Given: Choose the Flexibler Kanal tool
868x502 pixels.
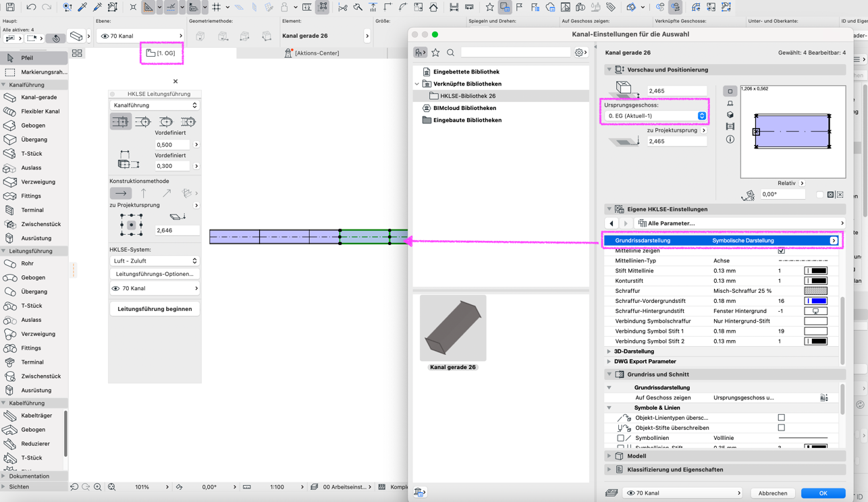Looking at the screenshot, I should tap(34, 111).
